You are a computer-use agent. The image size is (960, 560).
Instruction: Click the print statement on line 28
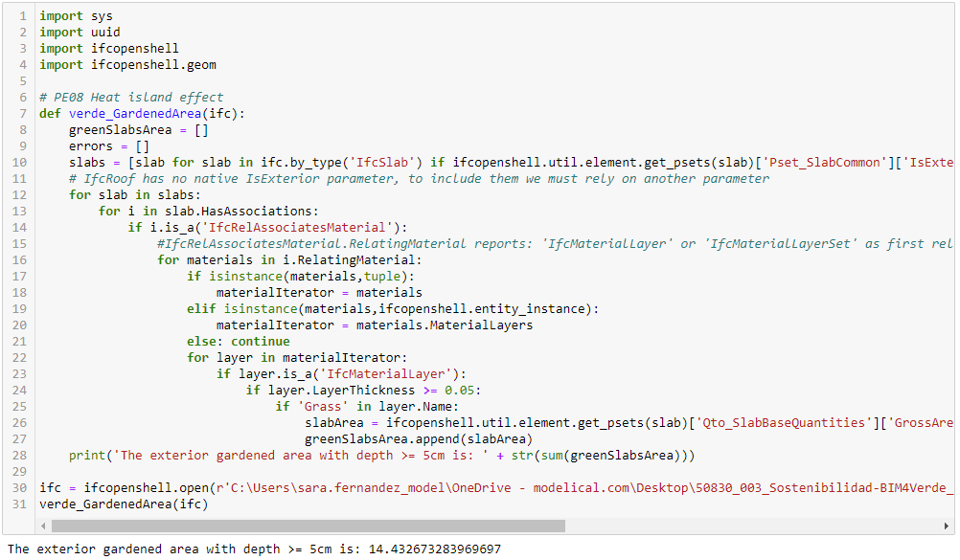click(382, 456)
